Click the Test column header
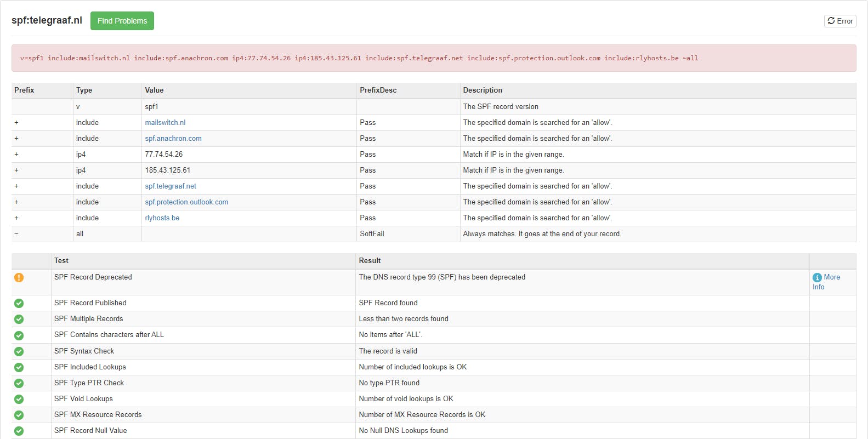This screenshot has height=439, width=868. pos(61,261)
